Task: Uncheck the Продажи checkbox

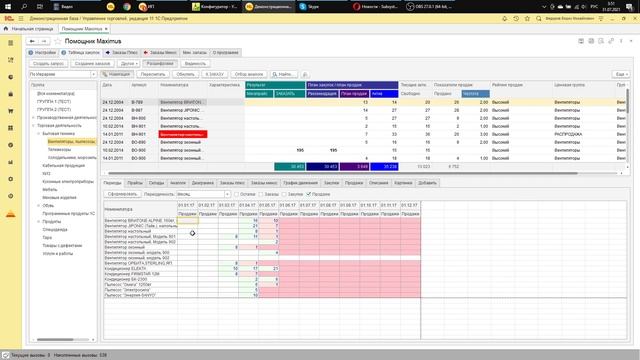Action: coord(308,194)
